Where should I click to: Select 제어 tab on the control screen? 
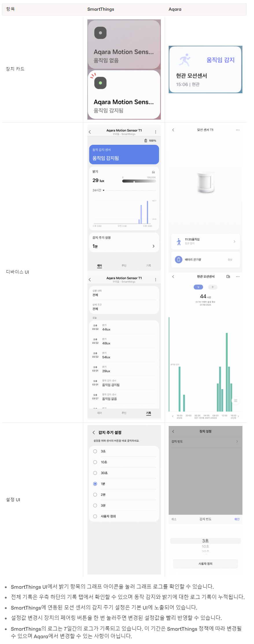100,266
